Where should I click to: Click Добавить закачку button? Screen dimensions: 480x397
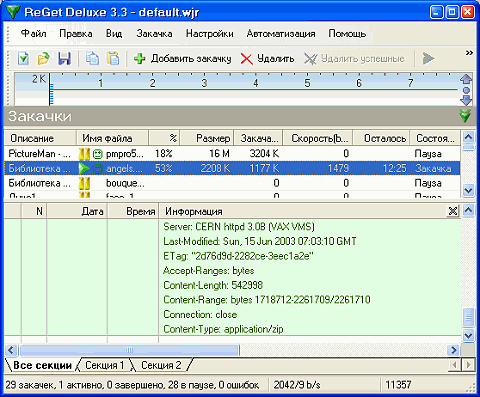coord(182,59)
